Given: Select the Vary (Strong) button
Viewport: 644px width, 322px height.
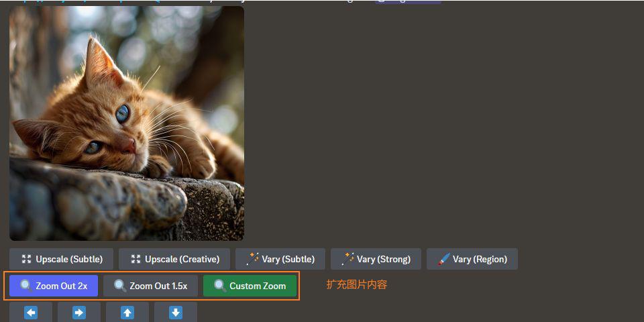Looking at the screenshot, I should pos(376,259).
